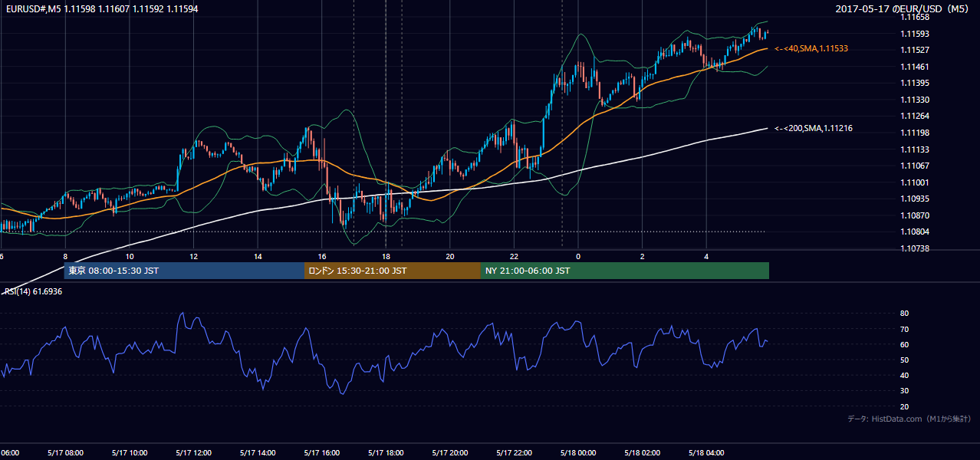Click the RSI scale value 80
This screenshot has height=460, width=980.
tap(904, 314)
